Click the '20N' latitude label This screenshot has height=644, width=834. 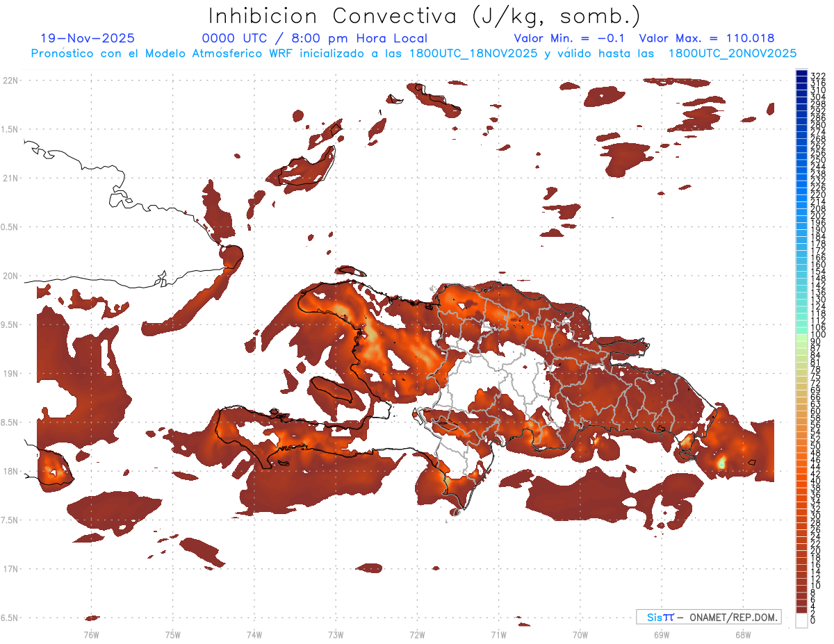pyautogui.click(x=11, y=276)
